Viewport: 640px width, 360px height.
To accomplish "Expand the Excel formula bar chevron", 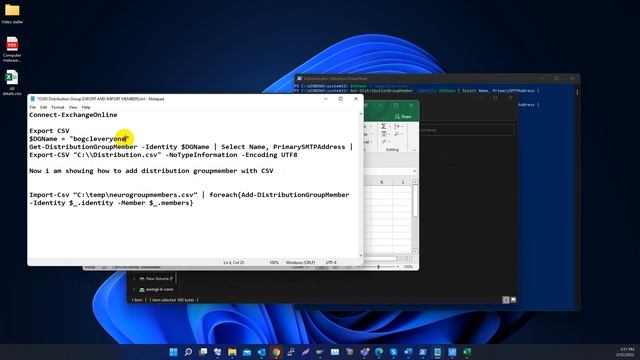I will coord(414,171).
